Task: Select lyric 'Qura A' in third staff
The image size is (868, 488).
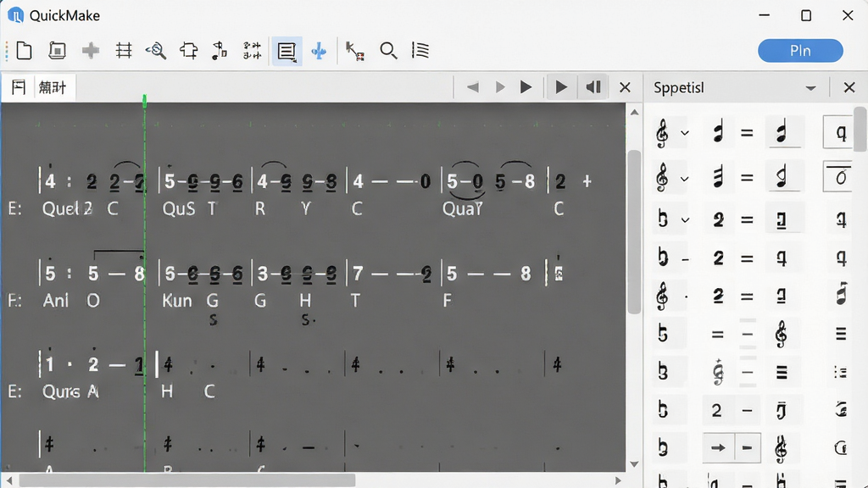Action: pyautogui.click(x=70, y=391)
